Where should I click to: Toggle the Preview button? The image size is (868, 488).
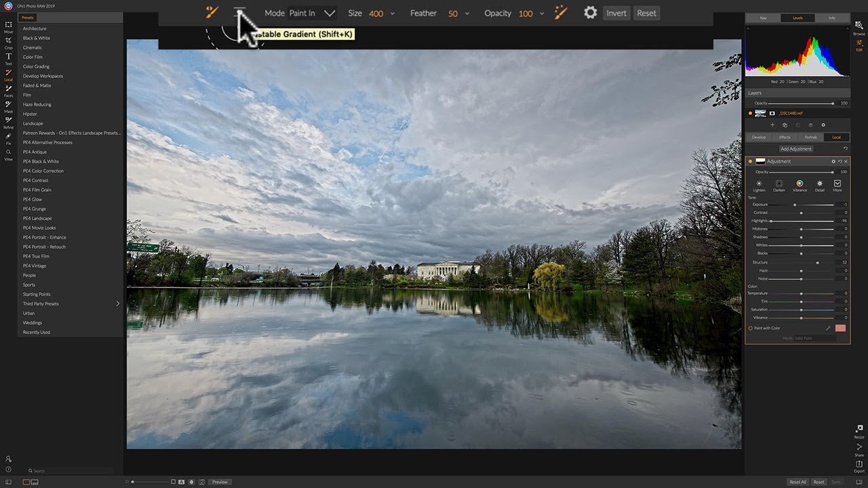point(220,482)
